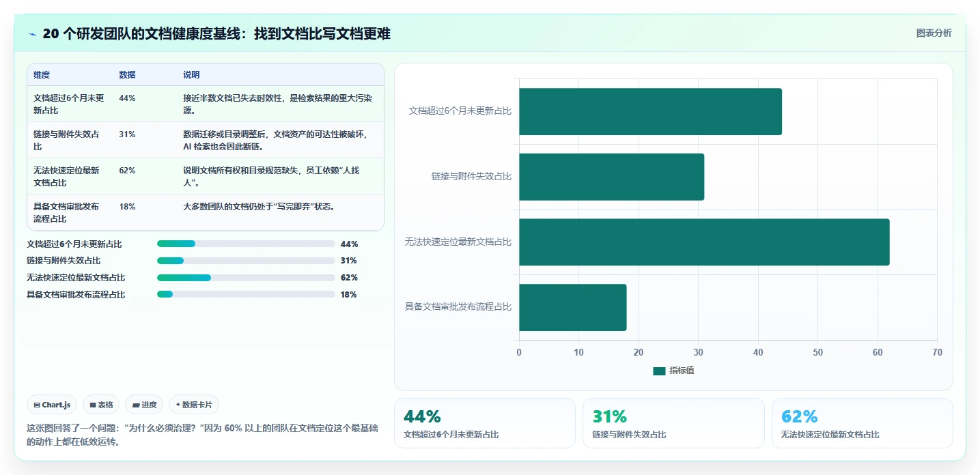Open the 62% stat card

[863, 423]
